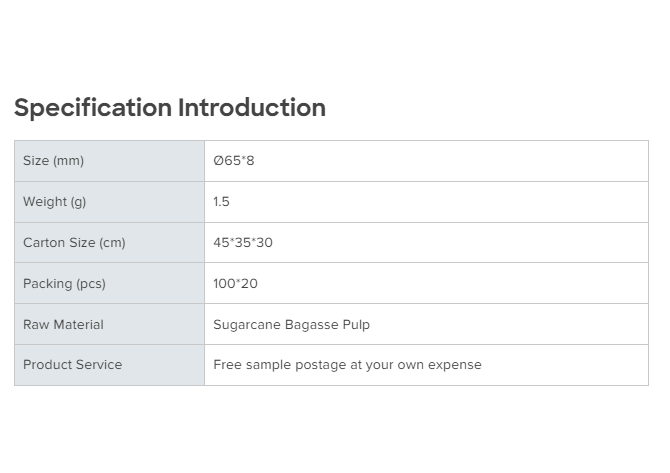Click the word "Material" in the table

pos(78,325)
